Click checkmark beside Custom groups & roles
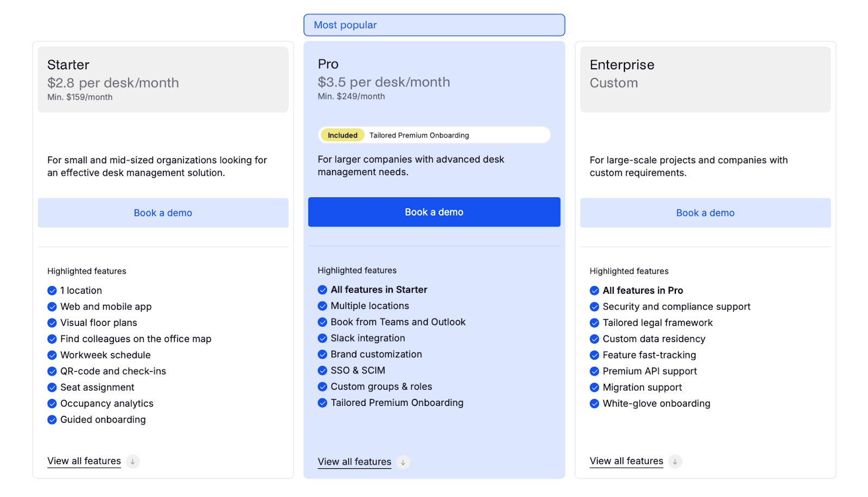Screen dimensions: 868x497 click(x=322, y=387)
